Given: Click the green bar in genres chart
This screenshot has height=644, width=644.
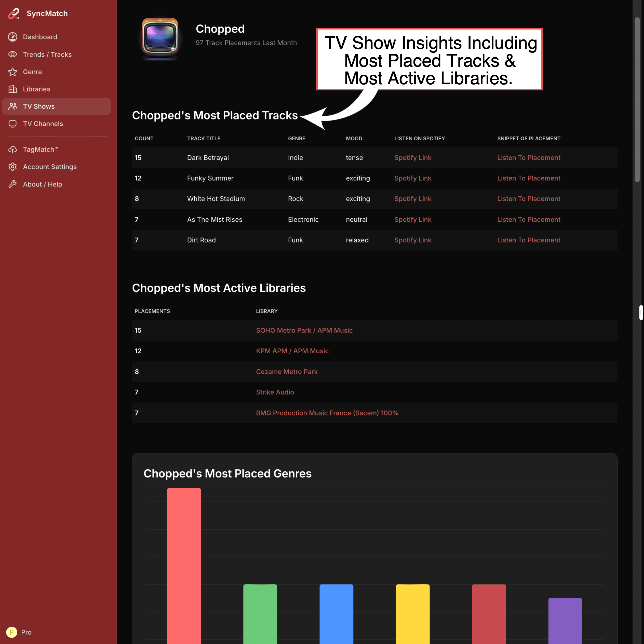Looking at the screenshot, I should point(260,614).
